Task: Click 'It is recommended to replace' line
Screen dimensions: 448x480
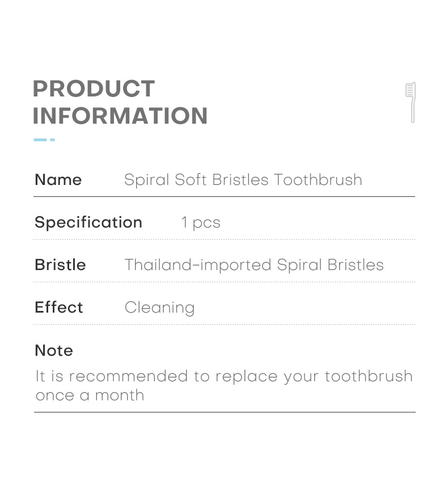Action: coord(224,377)
